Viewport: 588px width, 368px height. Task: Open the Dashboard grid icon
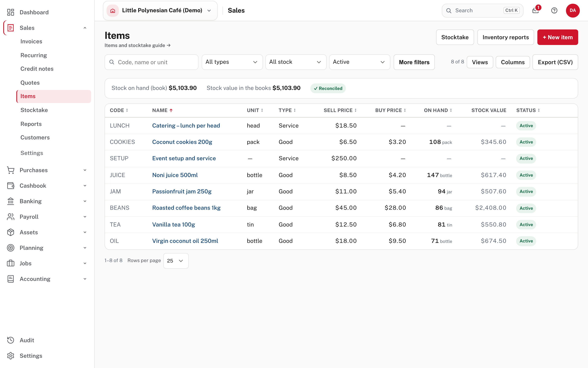[10, 12]
